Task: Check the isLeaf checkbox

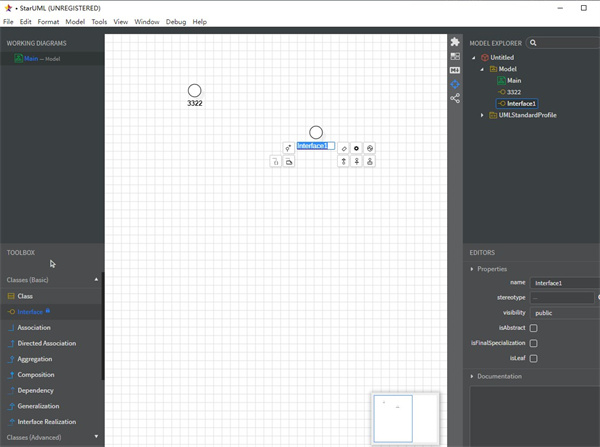Action: 533,358
